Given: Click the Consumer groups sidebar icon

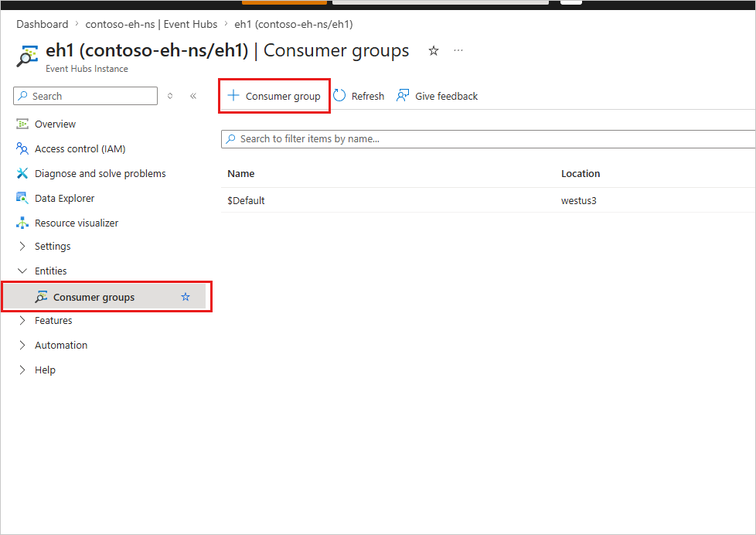Looking at the screenshot, I should click(41, 297).
